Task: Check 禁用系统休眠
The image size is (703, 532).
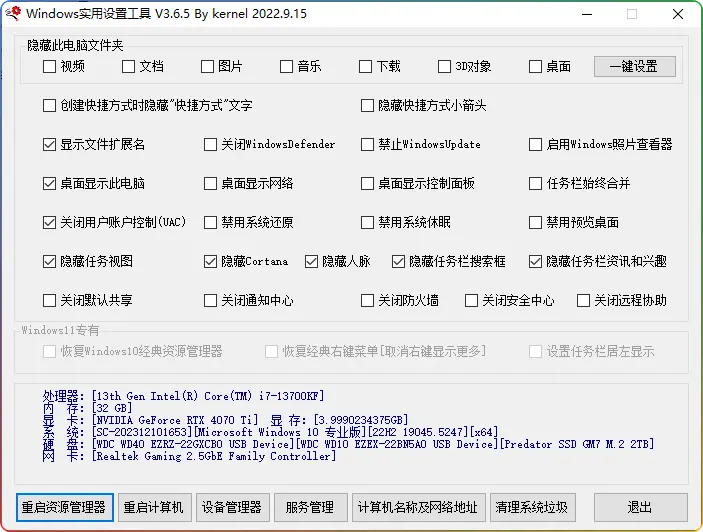Action: point(367,222)
